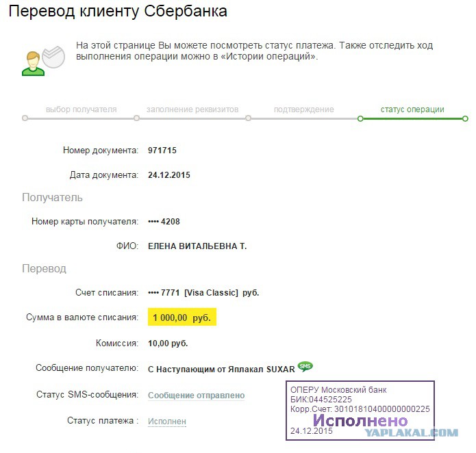Click the second progress bar step circle

[x=137, y=118]
